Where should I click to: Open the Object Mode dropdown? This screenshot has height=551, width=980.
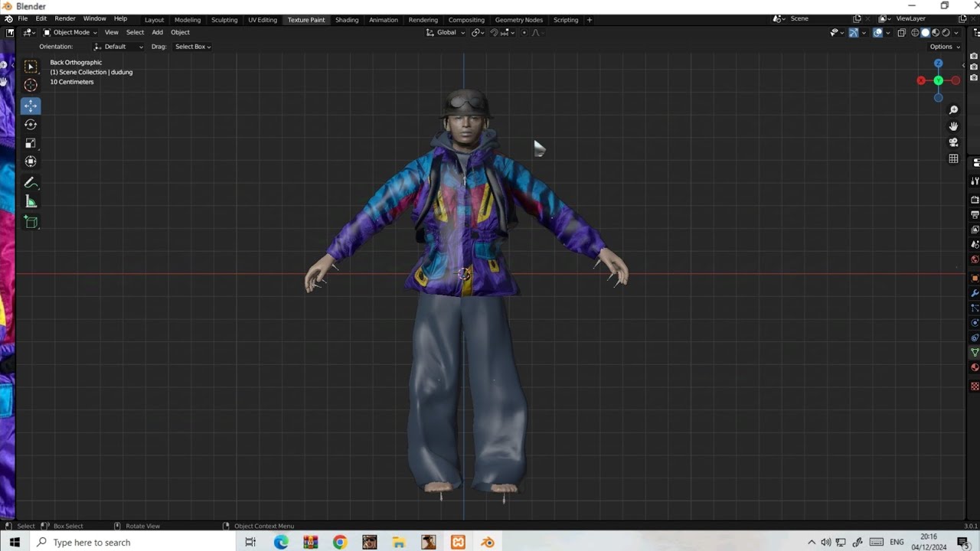(70, 32)
